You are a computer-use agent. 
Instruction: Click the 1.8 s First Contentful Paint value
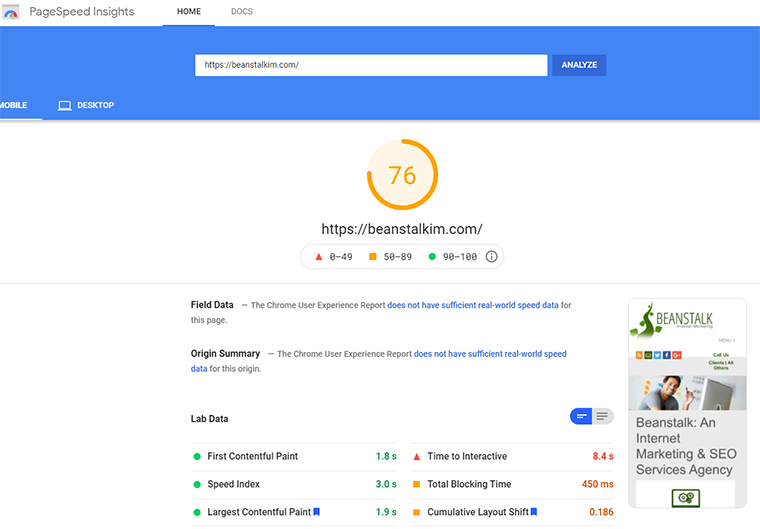(x=386, y=456)
